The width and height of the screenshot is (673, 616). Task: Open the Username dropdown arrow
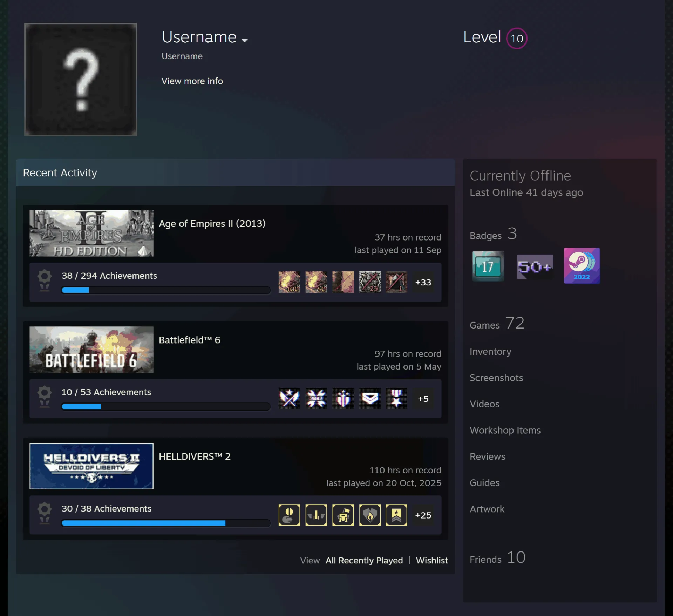(245, 40)
